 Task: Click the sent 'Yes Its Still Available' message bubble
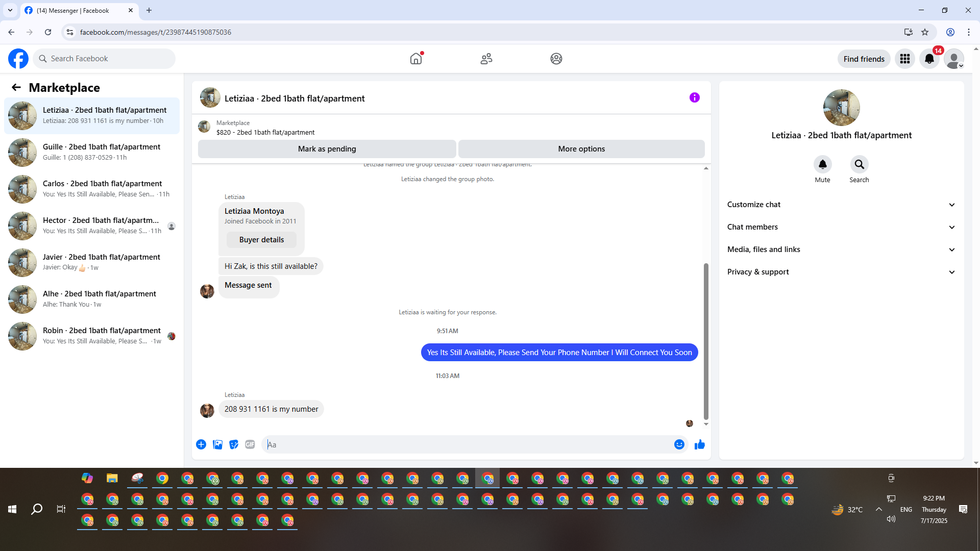(559, 353)
